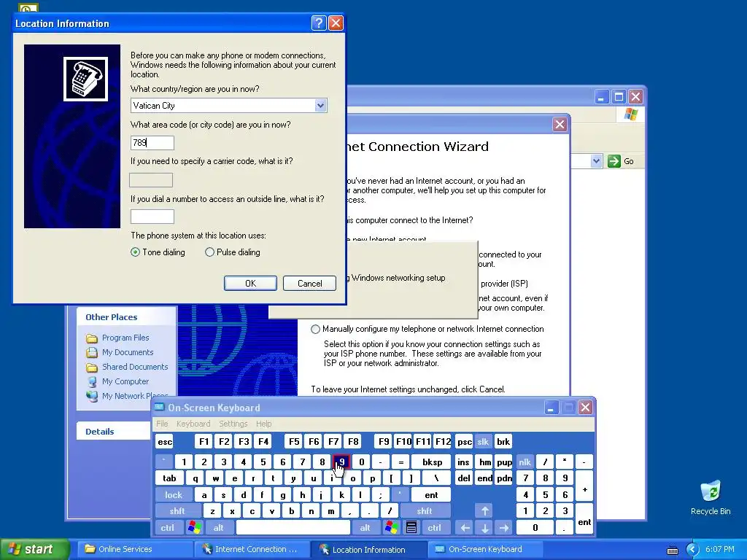Image resolution: width=747 pixels, height=560 pixels.
Task: Click the carrier code input field
Action: coord(151,180)
